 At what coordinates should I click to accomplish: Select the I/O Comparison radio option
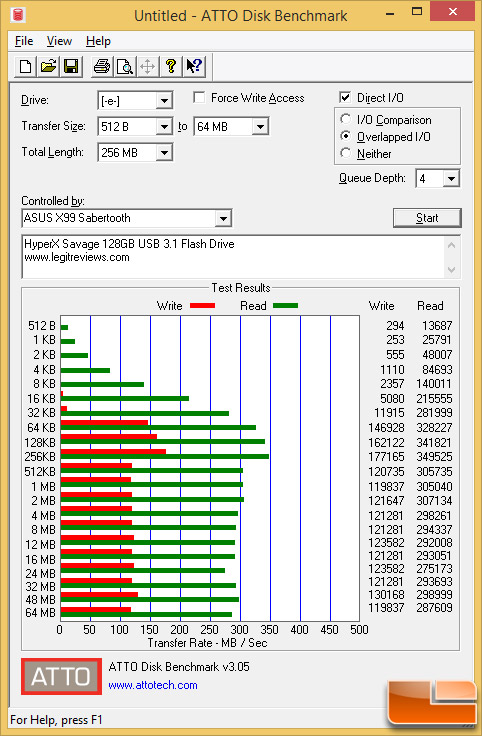346,119
